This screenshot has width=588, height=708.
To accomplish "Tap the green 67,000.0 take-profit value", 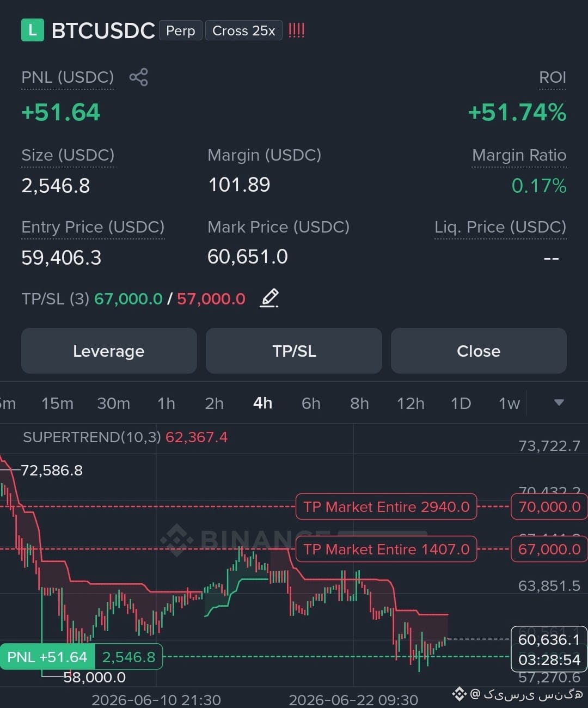I will click(128, 298).
